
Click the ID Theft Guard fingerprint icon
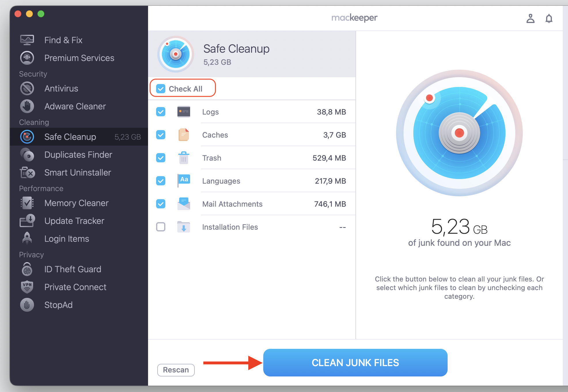27,269
